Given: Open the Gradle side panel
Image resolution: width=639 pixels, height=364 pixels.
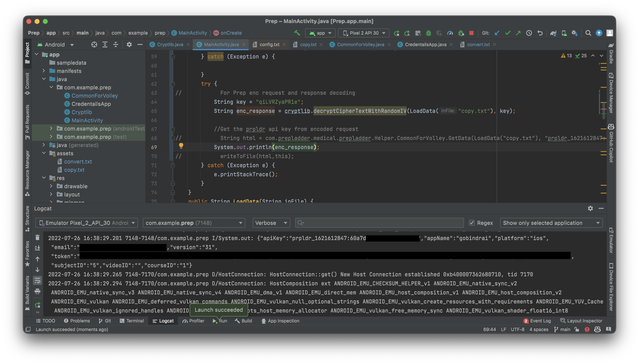Looking at the screenshot, I should pos(611,54).
